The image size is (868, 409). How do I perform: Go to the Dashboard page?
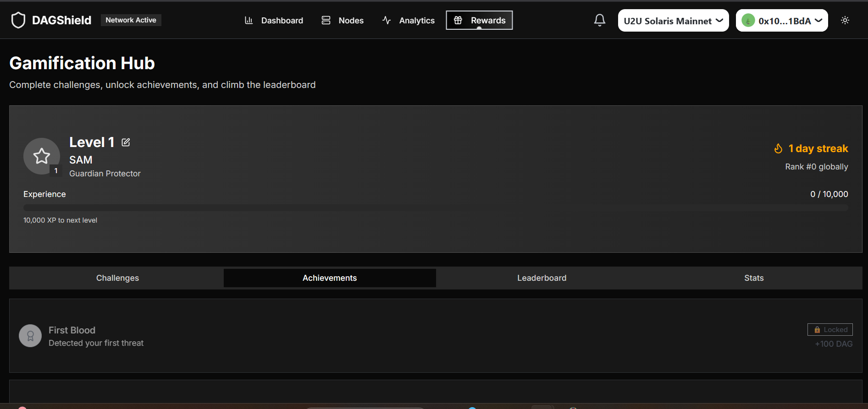pos(274,21)
